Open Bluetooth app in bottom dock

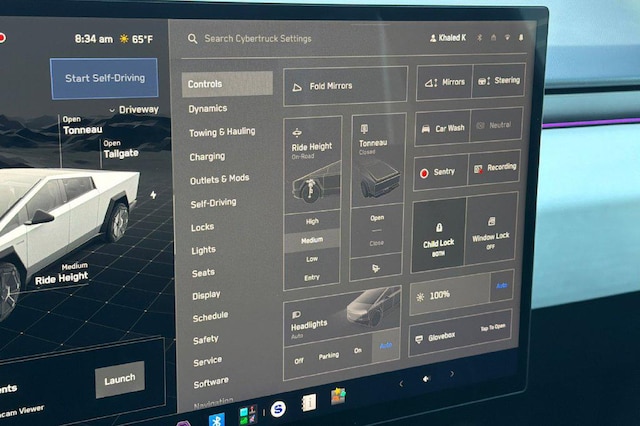pyautogui.click(x=217, y=419)
